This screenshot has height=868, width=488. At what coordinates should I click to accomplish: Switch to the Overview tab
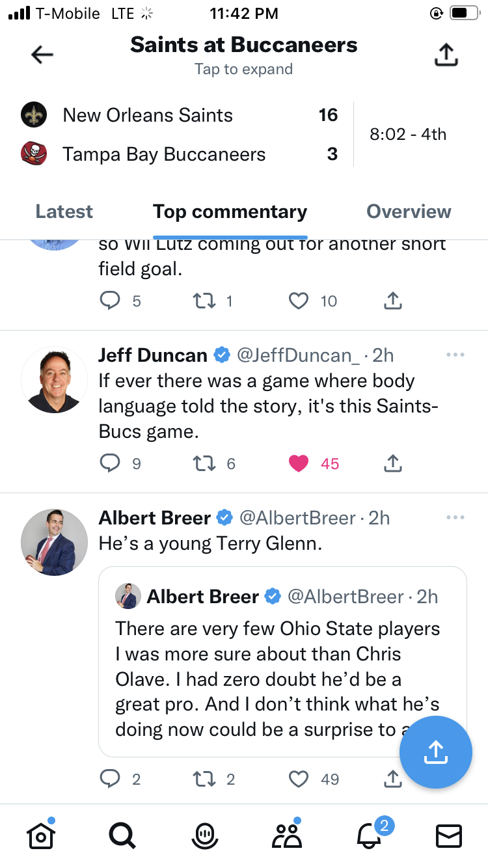(x=409, y=211)
